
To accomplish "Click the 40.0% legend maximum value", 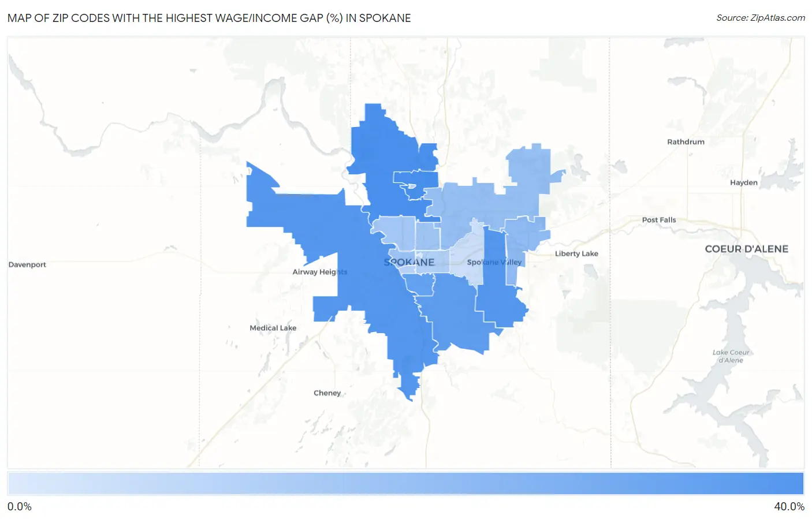I will [789, 506].
